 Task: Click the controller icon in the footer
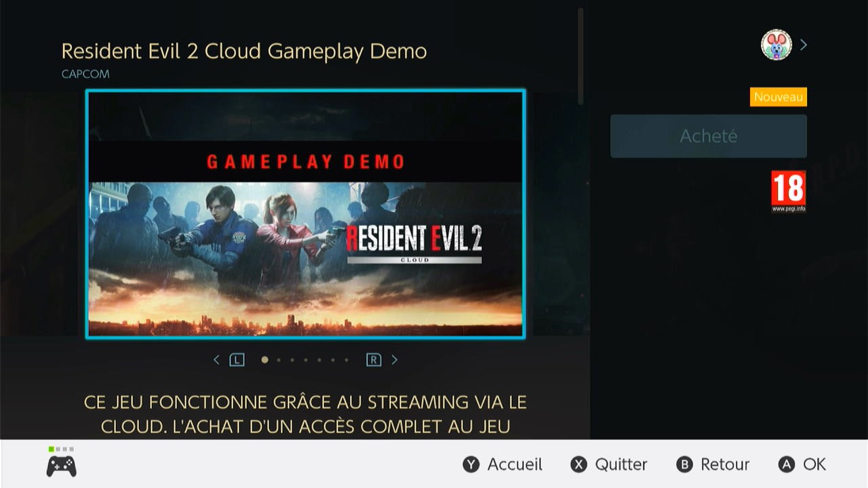(61, 466)
